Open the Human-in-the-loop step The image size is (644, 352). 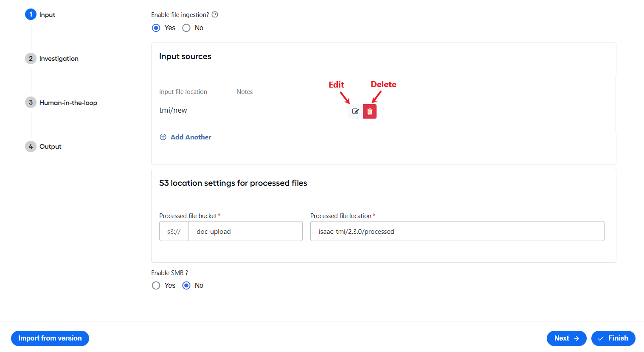(68, 102)
